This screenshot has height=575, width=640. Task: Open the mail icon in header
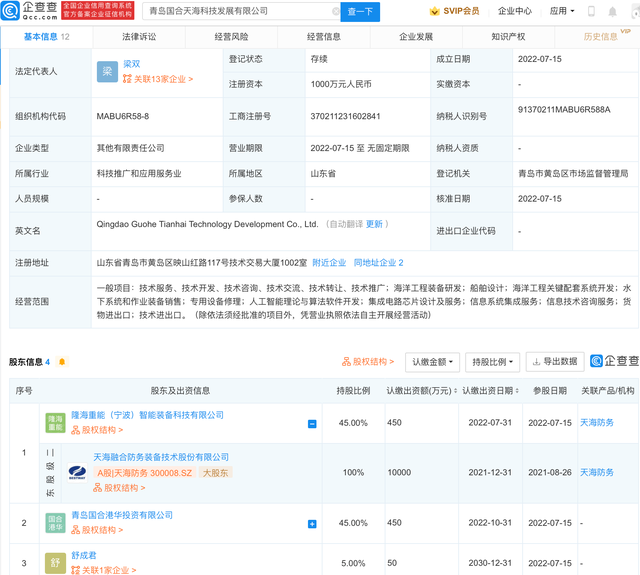pyautogui.click(x=614, y=12)
